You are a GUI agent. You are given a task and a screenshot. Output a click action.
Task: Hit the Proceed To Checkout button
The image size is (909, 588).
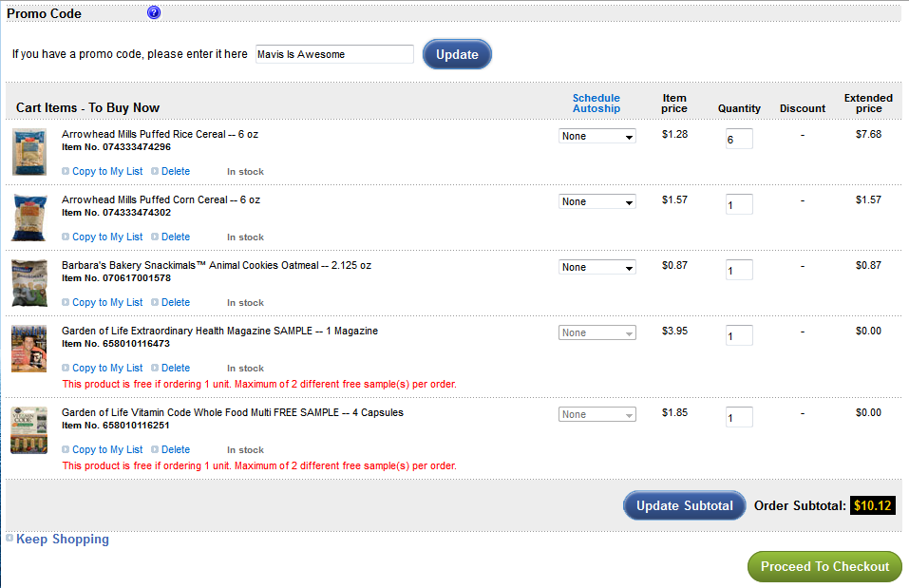[x=824, y=566]
